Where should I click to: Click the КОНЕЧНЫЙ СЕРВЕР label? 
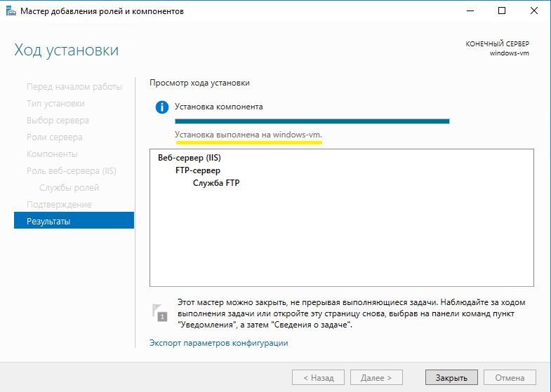[497, 44]
